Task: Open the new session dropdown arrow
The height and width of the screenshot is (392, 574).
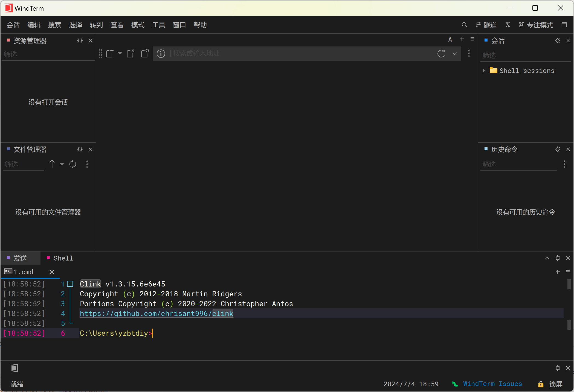Action: [120, 53]
